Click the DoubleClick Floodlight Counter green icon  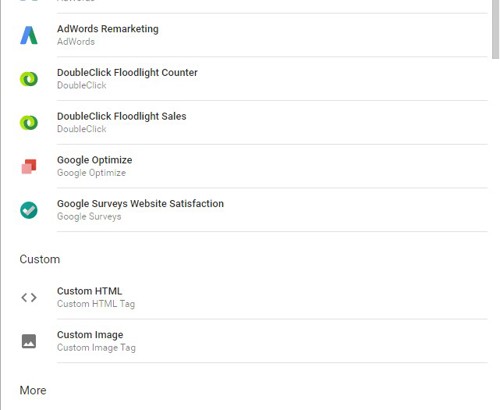point(29,79)
